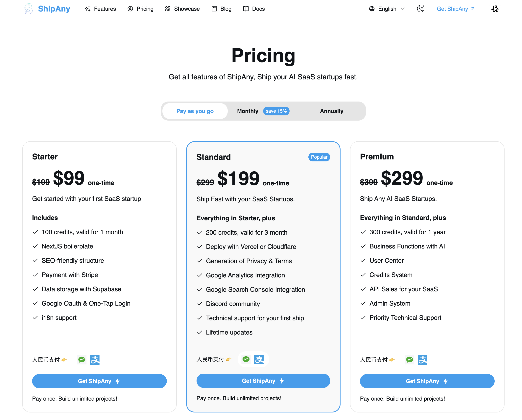Toggle dark mode with the moon icon
Screen dimensions: 522x420
click(420, 9)
